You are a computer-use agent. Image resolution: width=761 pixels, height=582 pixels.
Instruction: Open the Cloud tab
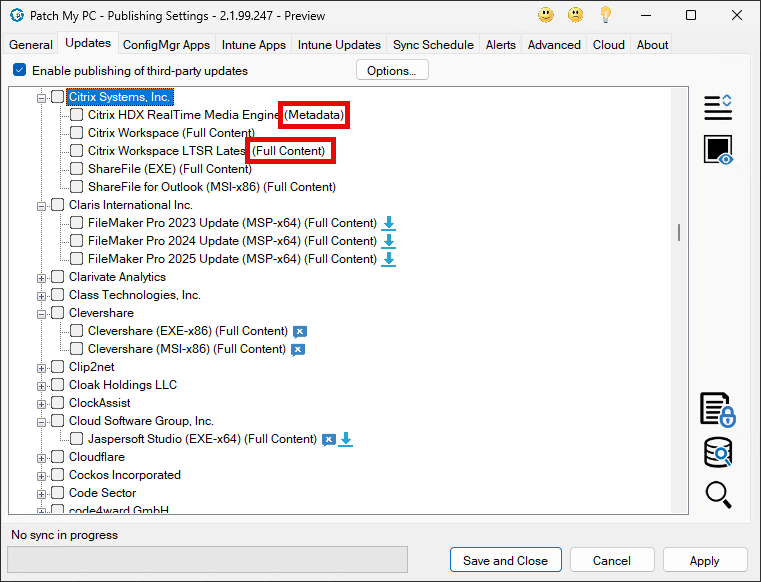(608, 45)
